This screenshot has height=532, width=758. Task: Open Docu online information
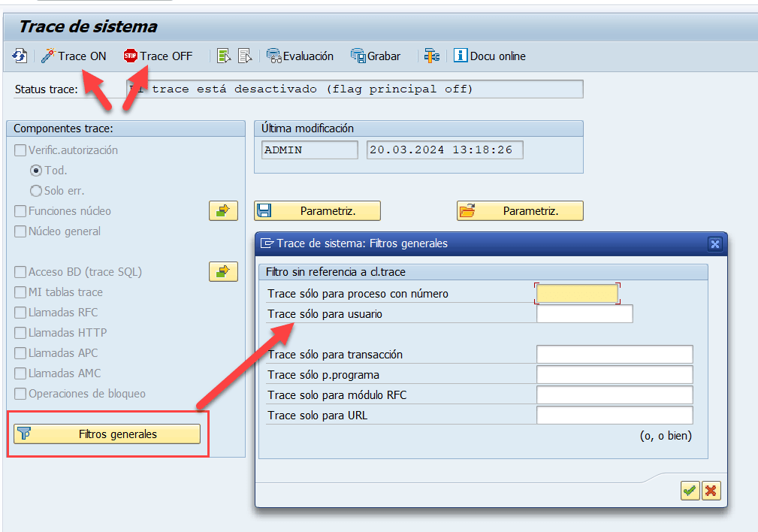point(489,56)
